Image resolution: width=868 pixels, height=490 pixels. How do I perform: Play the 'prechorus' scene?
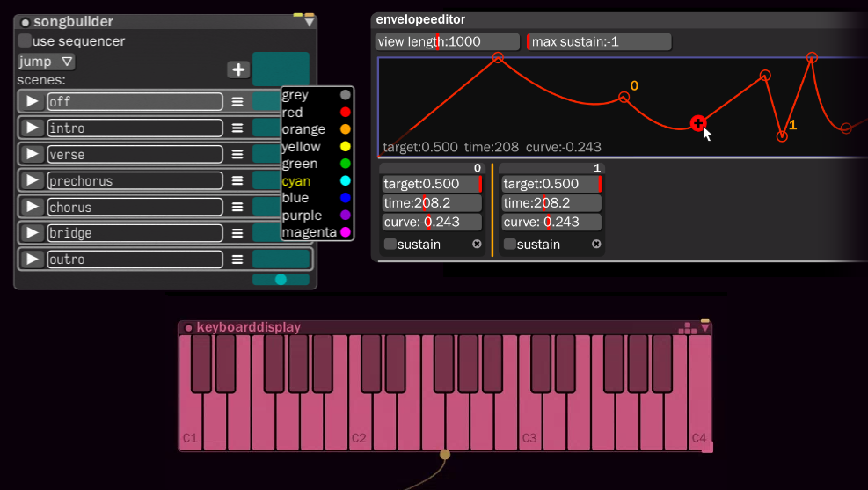click(x=33, y=180)
